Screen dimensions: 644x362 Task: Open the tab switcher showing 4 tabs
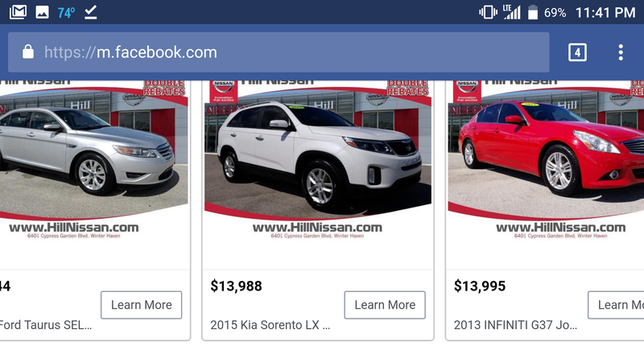(577, 52)
